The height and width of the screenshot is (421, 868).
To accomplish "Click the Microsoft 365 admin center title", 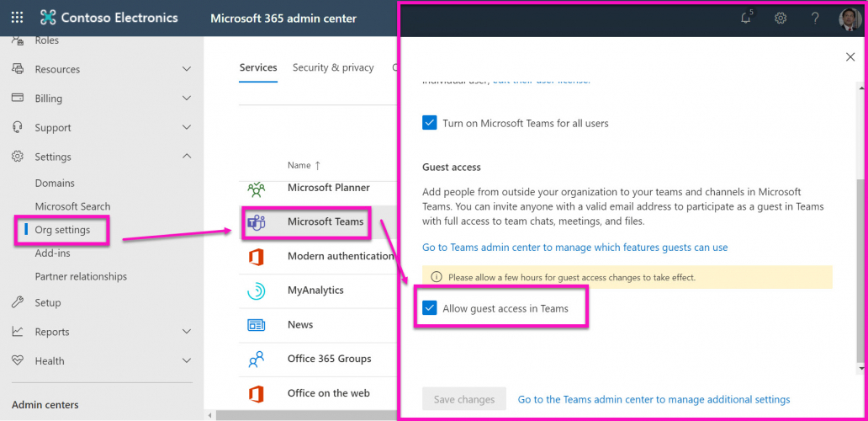I will click(283, 19).
